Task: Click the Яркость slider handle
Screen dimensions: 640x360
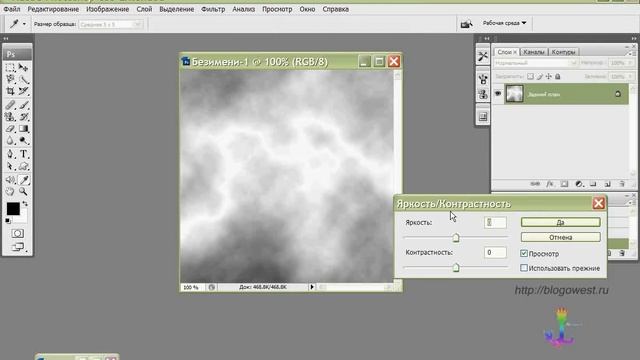Action: [x=456, y=237]
